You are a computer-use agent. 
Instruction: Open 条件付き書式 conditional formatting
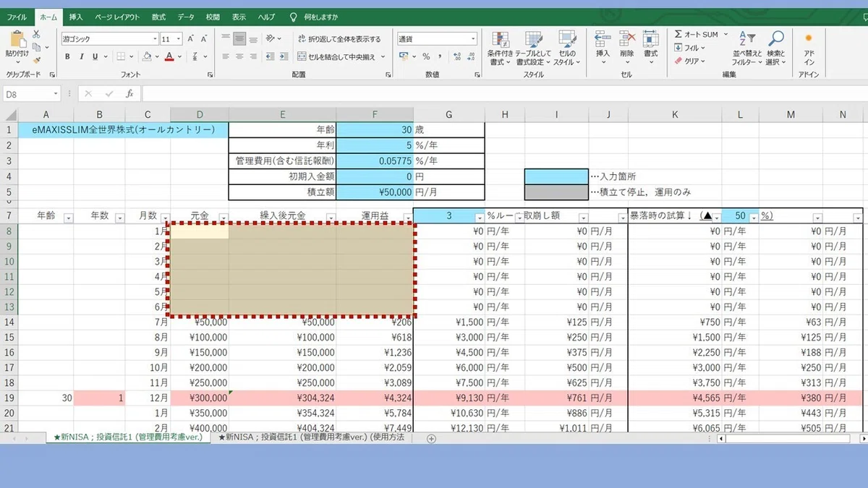click(x=500, y=48)
